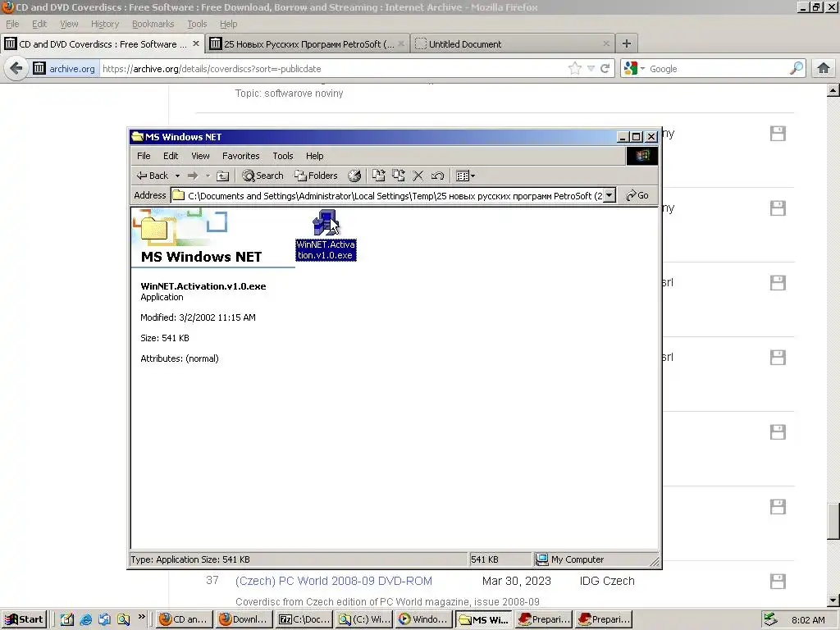Expand Quick Launch overflow chevron
840x630 pixels.
coord(142,617)
